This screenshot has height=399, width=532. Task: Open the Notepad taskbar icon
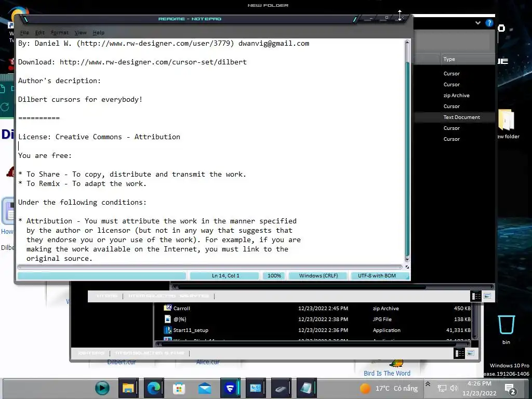[x=307, y=388]
